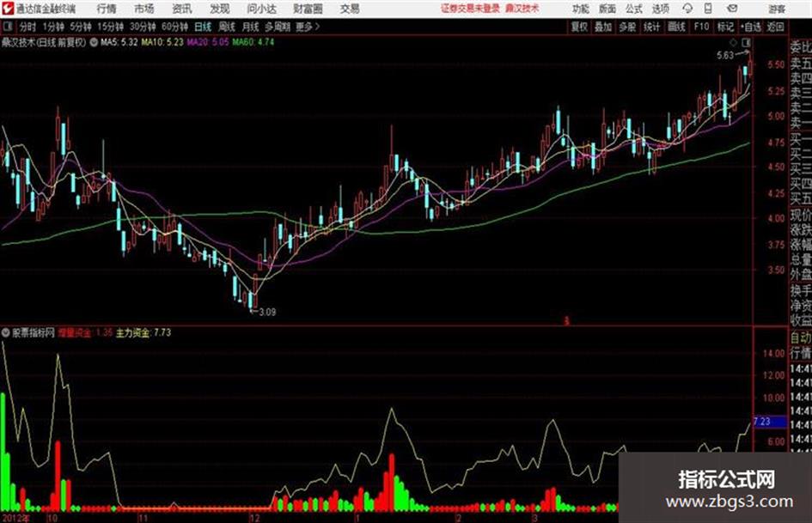The width and height of the screenshot is (812, 523).
Task: Open the 财富圈 menu
Action: pos(308,9)
